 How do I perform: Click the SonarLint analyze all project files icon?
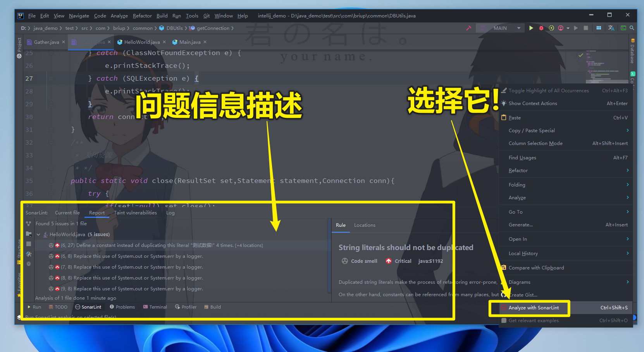click(x=29, y=234)
